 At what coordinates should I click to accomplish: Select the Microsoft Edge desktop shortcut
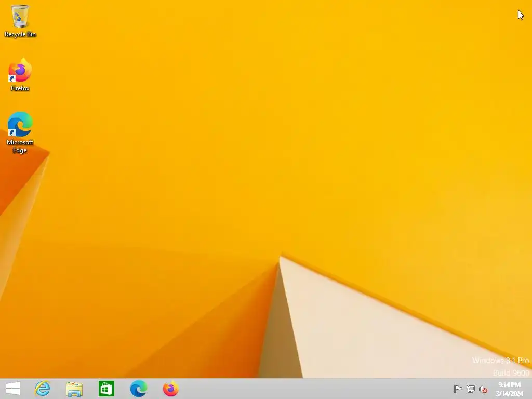coord(20,132)
